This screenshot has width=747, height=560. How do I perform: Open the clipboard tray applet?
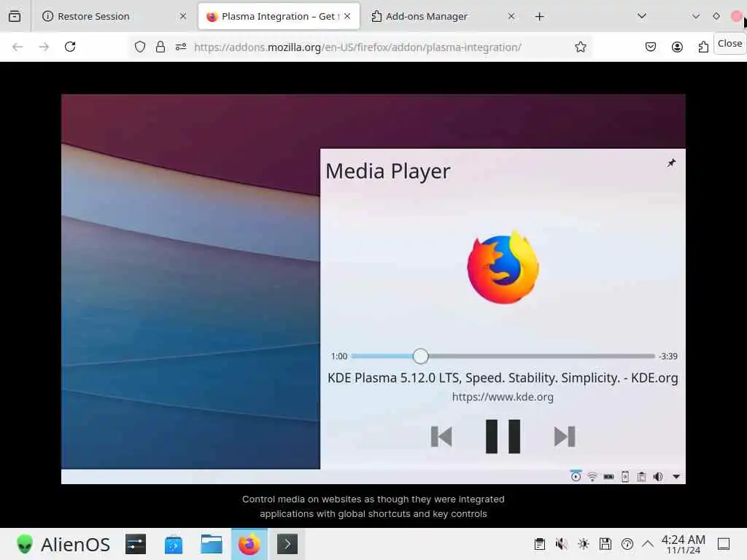click(x=539, y=544)
